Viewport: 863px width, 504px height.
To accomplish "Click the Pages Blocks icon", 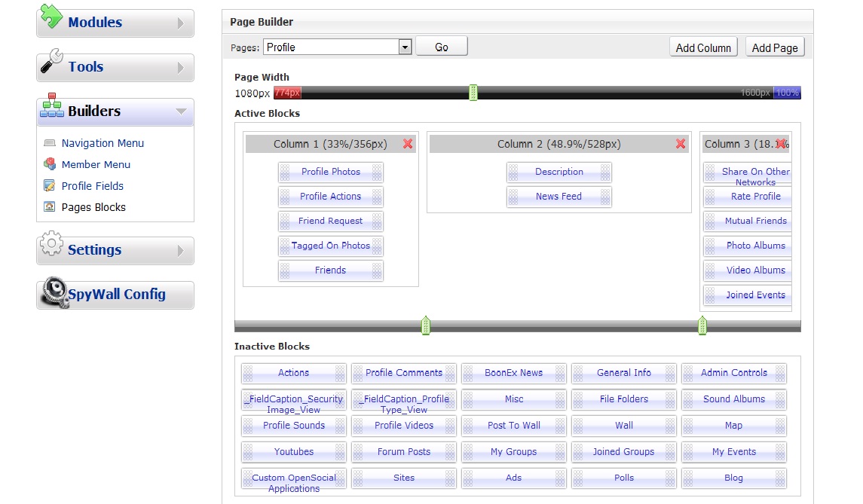I will (x=50, y=207).
